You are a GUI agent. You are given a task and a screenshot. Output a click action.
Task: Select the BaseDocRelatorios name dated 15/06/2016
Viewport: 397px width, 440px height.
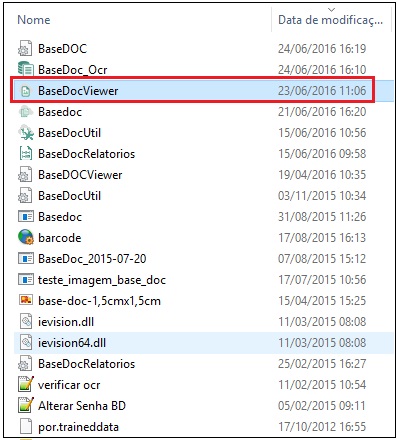[87, 154]
